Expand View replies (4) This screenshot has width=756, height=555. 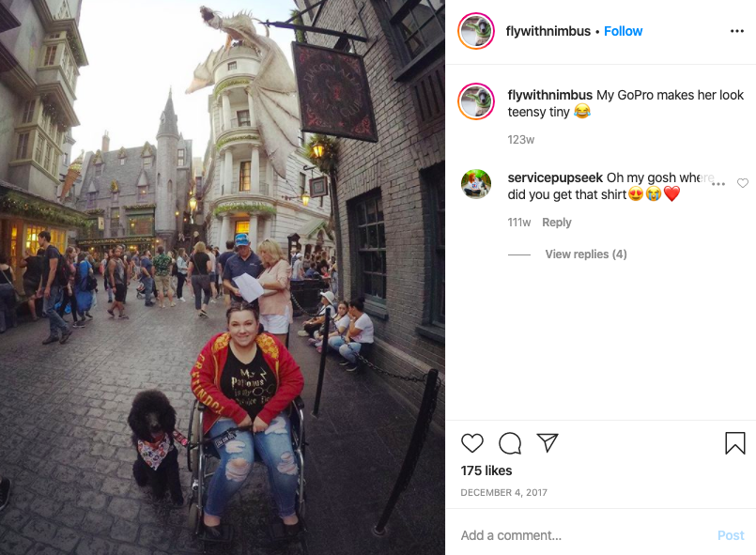[586, 254]
